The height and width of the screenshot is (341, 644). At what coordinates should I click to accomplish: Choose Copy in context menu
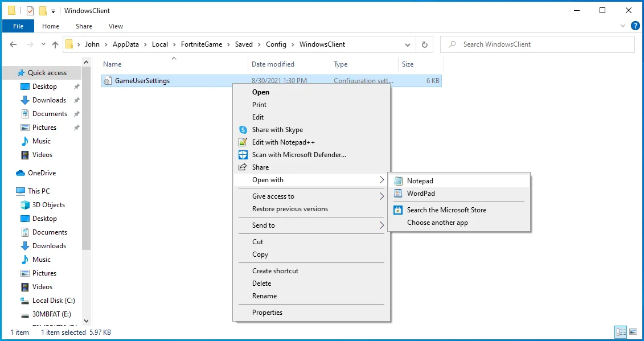coord(260,254)
